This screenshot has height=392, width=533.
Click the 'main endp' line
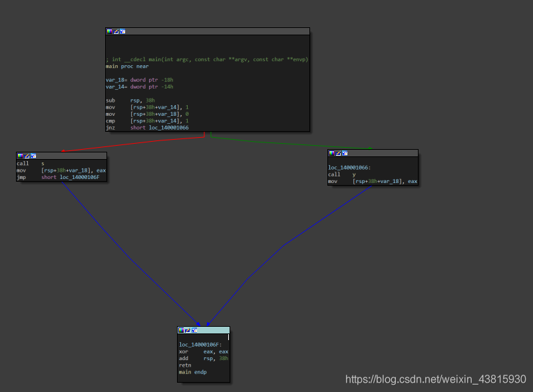point(193,372)
